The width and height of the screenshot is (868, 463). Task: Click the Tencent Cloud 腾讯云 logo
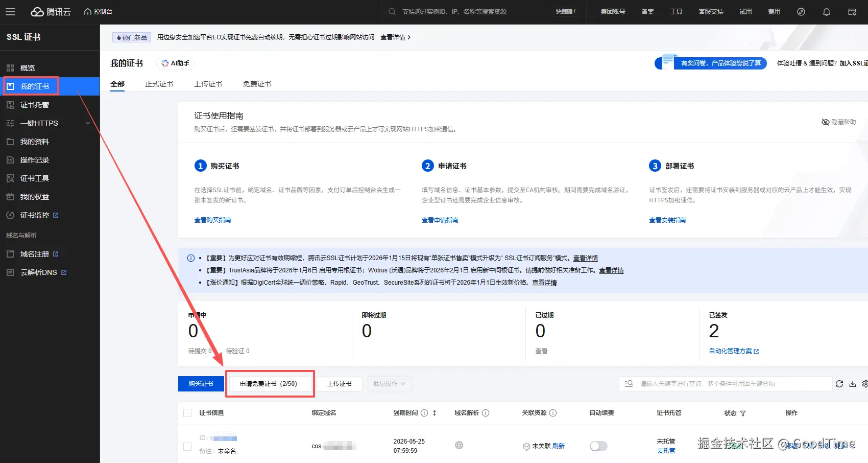(x=51, y=12)
